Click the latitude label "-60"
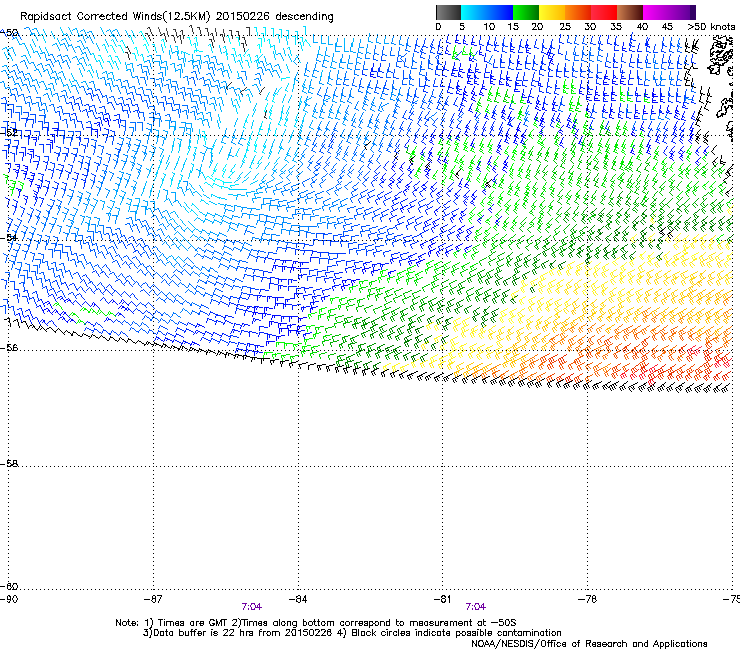The image size is (740, 650). coord(9,586)
